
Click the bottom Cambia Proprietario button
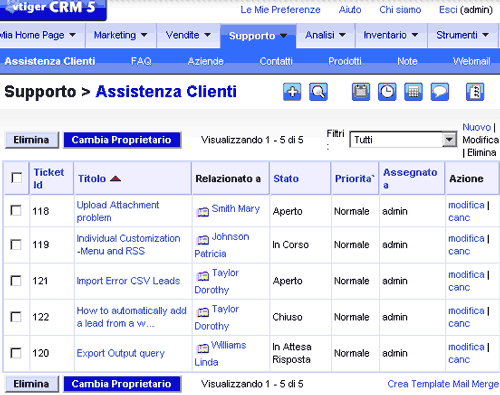pos(122,384)
